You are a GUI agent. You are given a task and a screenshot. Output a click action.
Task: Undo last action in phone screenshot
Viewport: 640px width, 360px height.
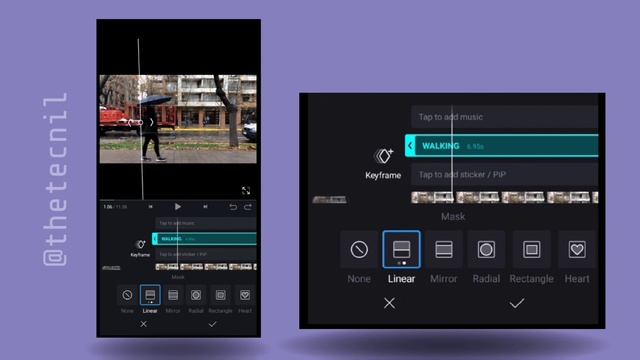pos(233,207)
